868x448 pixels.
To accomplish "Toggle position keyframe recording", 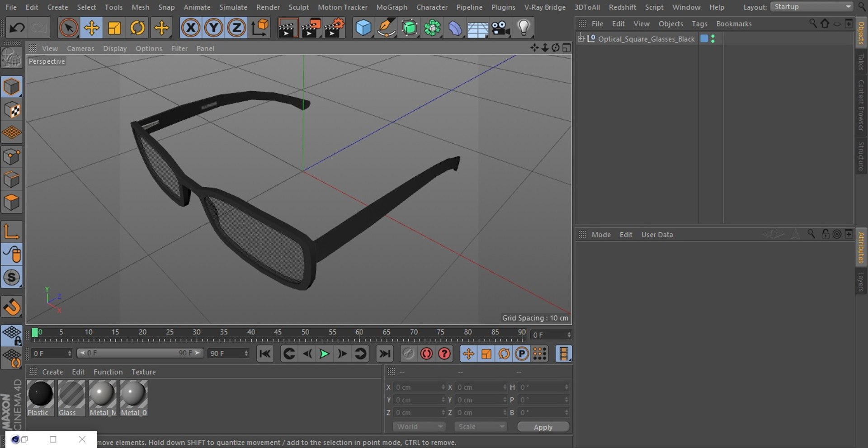I will (468, 354).
